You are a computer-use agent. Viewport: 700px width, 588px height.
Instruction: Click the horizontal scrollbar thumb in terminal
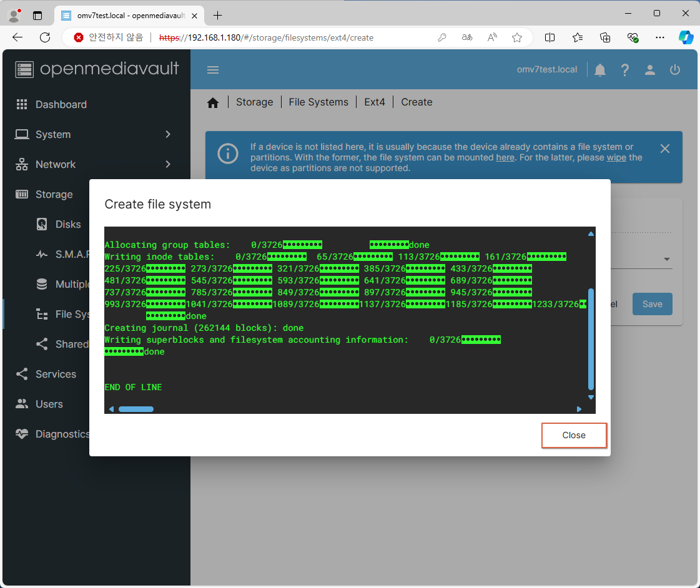pyautogui.click(x=136, y=409)
